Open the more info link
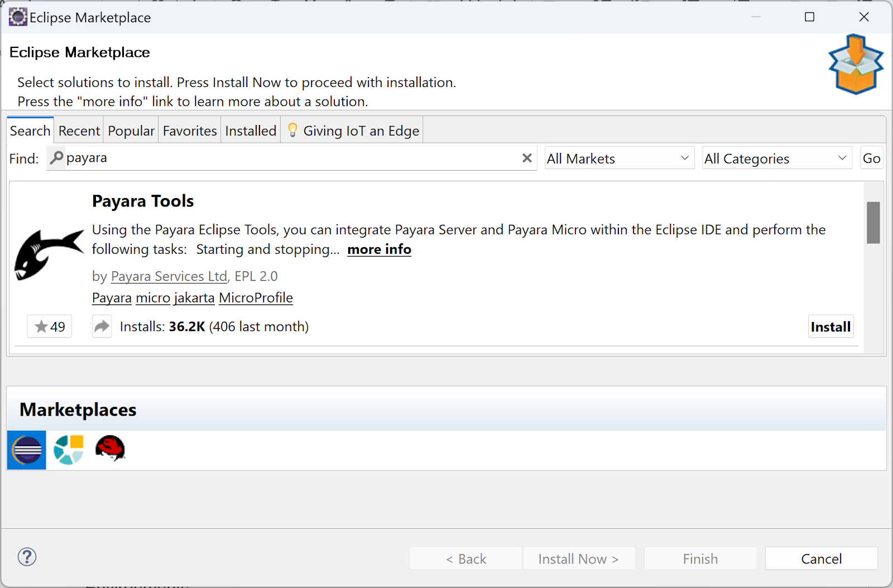The image size is (893, 588). tap(379, 249)
